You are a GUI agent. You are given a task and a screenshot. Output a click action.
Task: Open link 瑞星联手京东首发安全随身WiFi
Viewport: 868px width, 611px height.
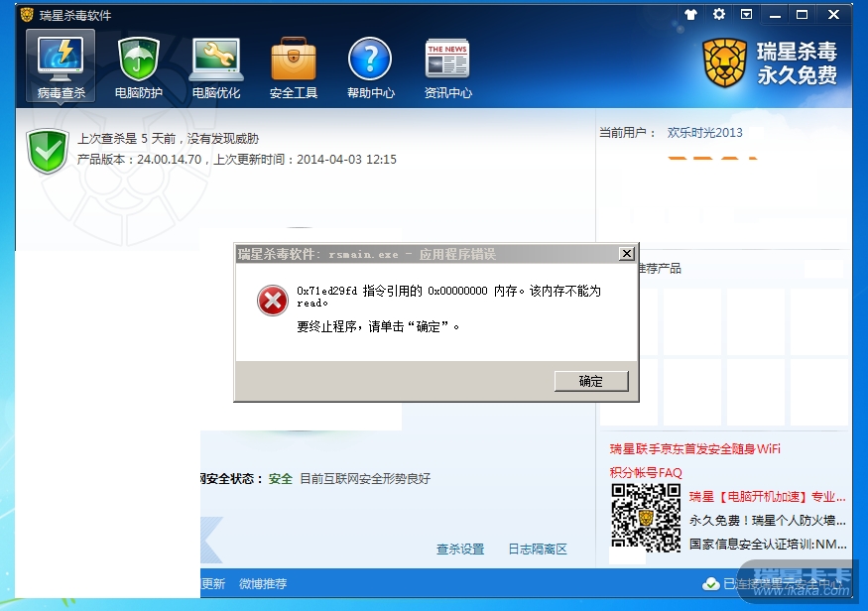pos(694,449)
